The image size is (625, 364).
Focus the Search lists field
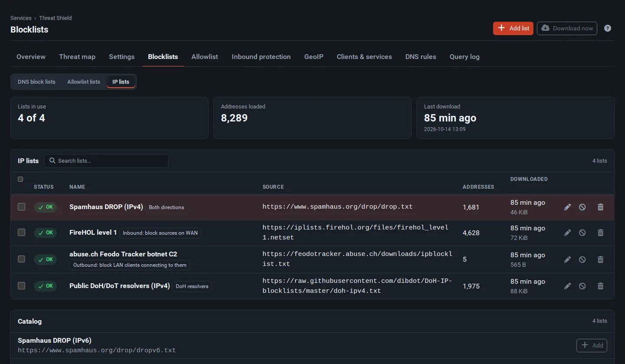(x=106, y=161)
